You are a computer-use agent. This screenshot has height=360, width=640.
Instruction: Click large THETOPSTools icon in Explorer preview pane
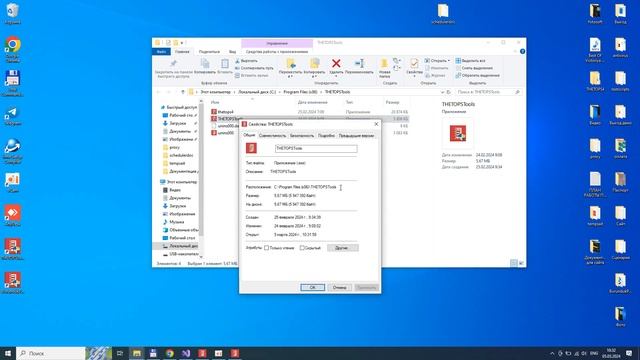tap(458, 133)
